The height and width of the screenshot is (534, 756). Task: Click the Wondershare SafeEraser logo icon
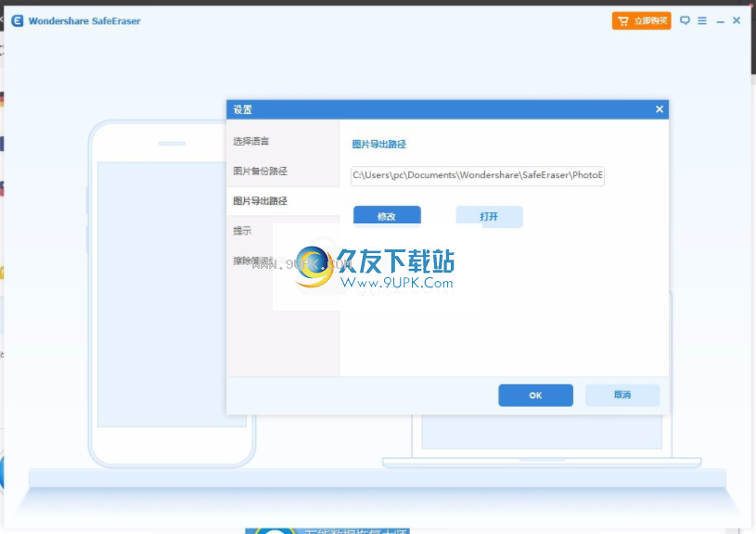[18, 21]
